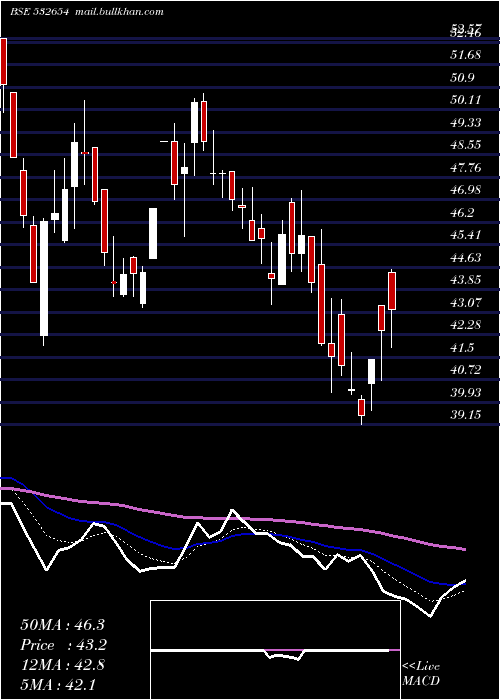Click the 51.68 price axis label
500x700 pixels.
[466, 55]
